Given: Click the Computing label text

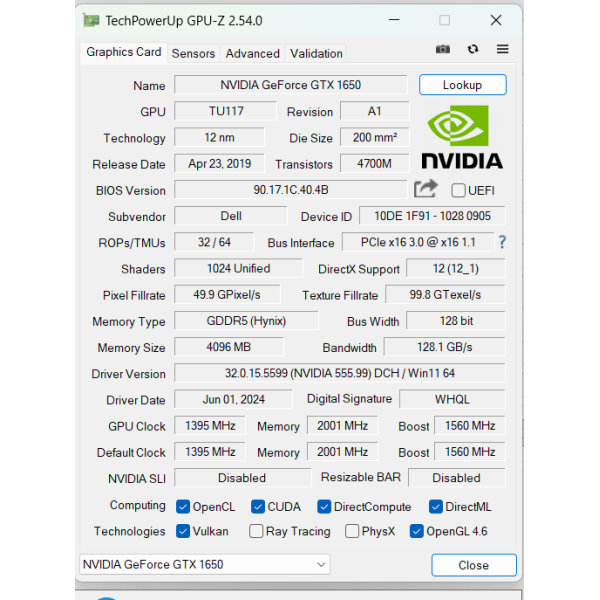Looking at the screenshot, I should pos(137,505).
